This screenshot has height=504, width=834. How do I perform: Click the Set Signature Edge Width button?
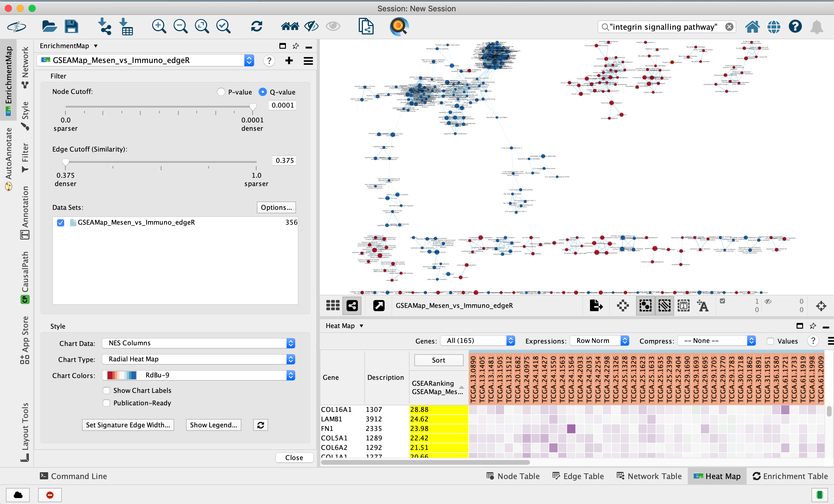[128, 424]
